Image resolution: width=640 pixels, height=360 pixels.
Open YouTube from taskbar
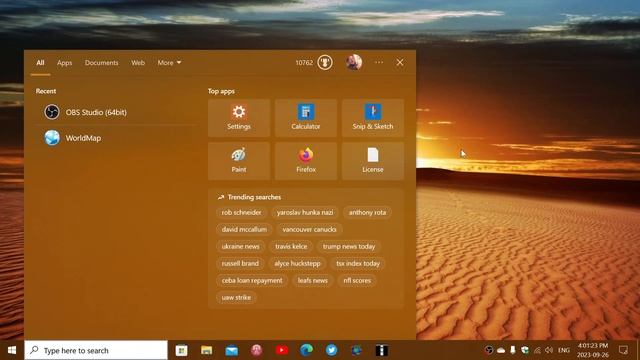[x=282, y=350]
